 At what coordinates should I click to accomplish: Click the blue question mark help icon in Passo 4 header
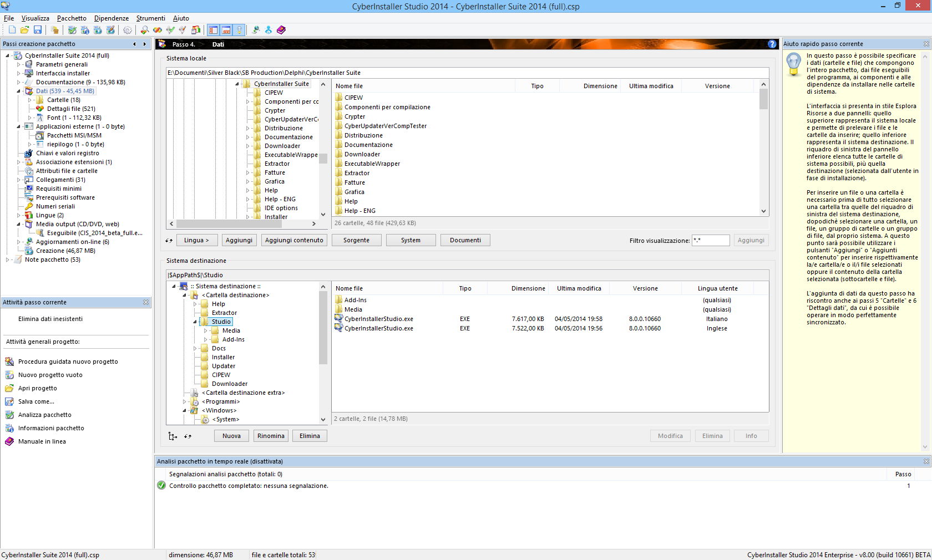pyautogui.click(x=772, y=44)
